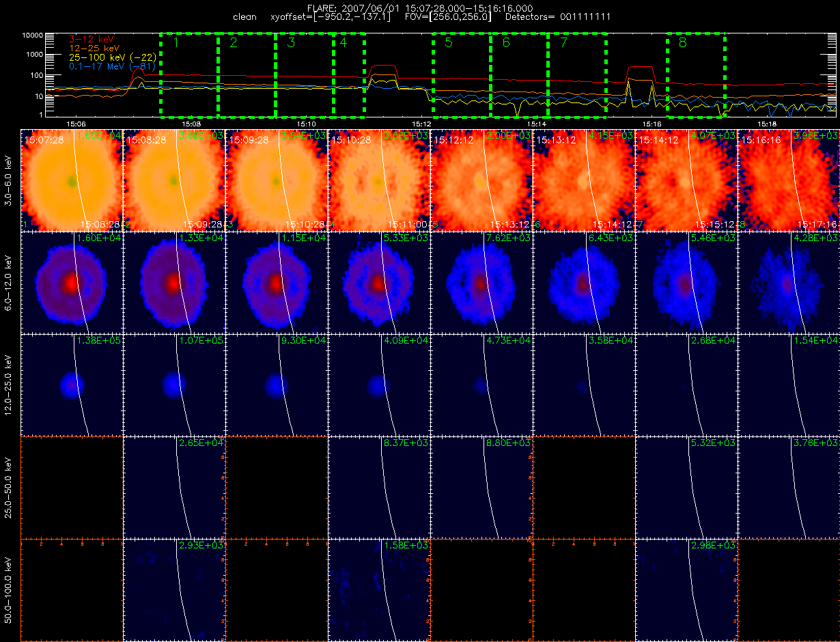Select interval 7 box in the light curve
The image size is (840, 642).
pyautogui.click(x=577, y=74)
